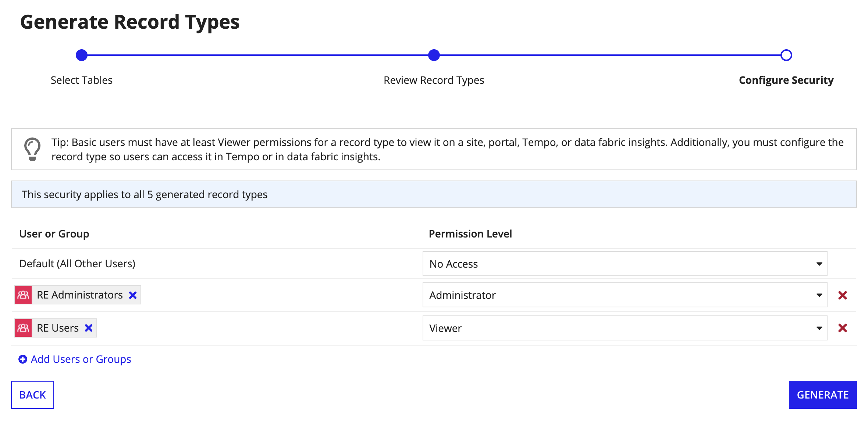The image size is (868, 425).
Task: Go to the Review Record Types step
Action: [434, 80]
